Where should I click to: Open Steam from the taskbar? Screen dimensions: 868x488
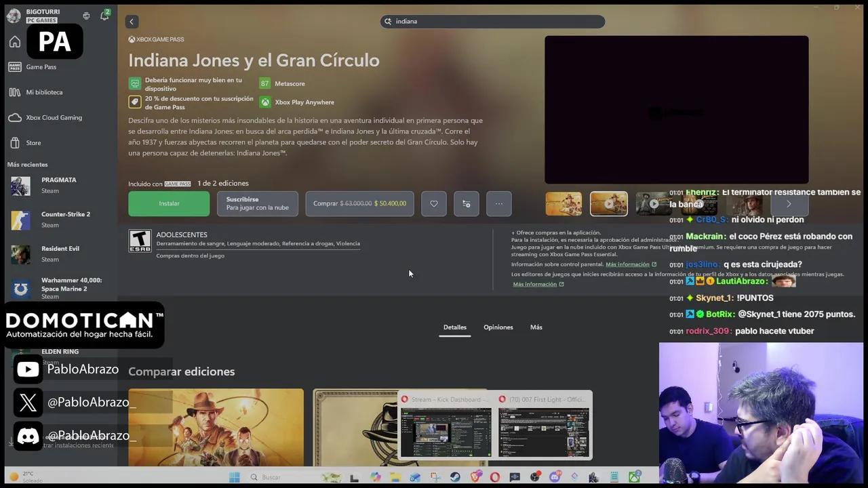pos(455,477)
